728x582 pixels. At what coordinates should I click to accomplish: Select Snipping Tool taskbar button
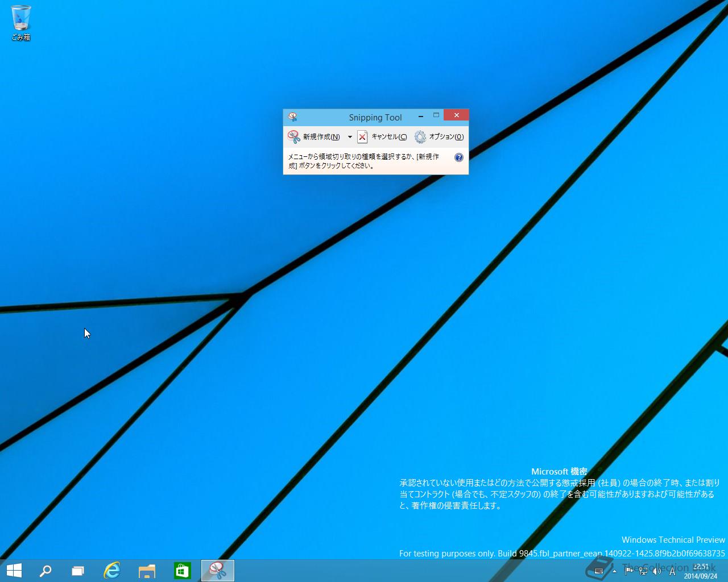(218, 571)
